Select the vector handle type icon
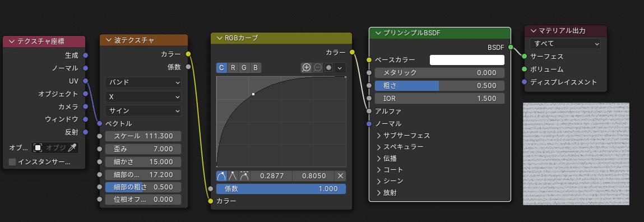This screenshot has height=222, width=644. tap(233, 176)
